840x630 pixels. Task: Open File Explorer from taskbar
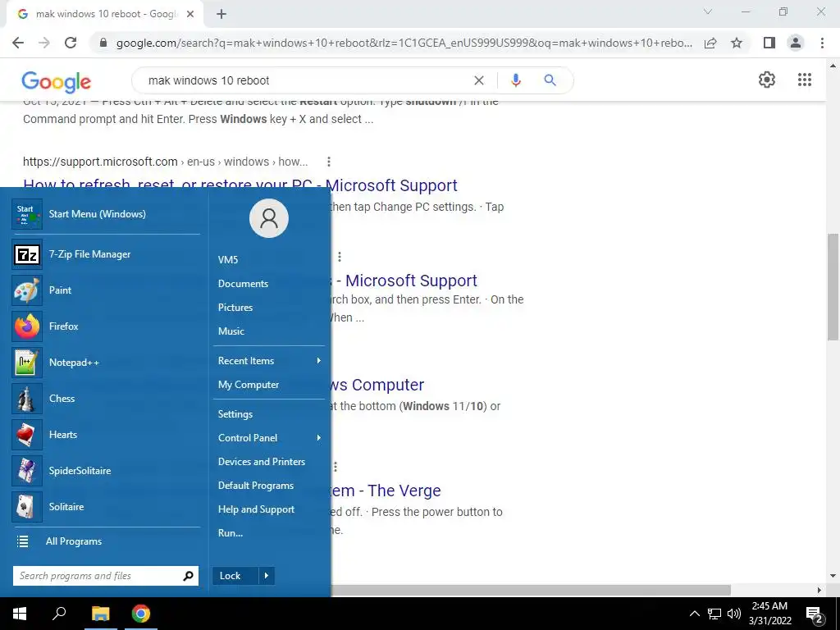(100, 614)
